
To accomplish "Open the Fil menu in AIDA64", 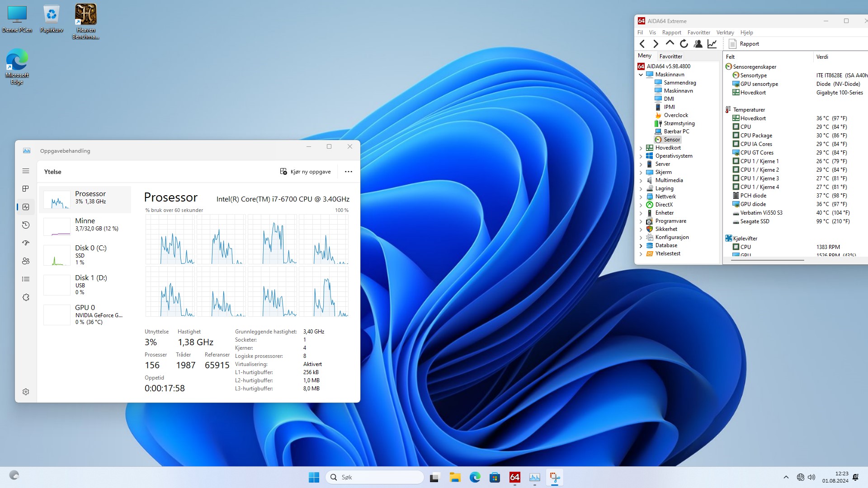I will (640, 33).
